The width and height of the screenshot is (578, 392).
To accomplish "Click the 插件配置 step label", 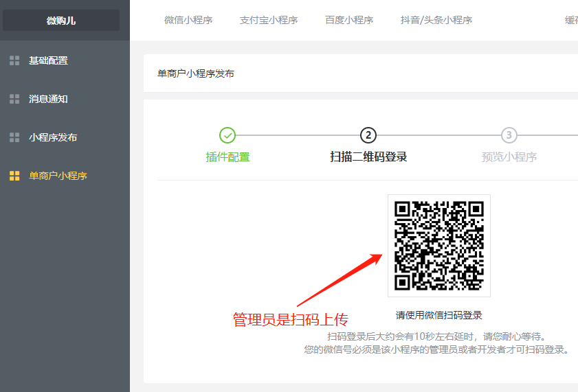I will click(227, 157).
